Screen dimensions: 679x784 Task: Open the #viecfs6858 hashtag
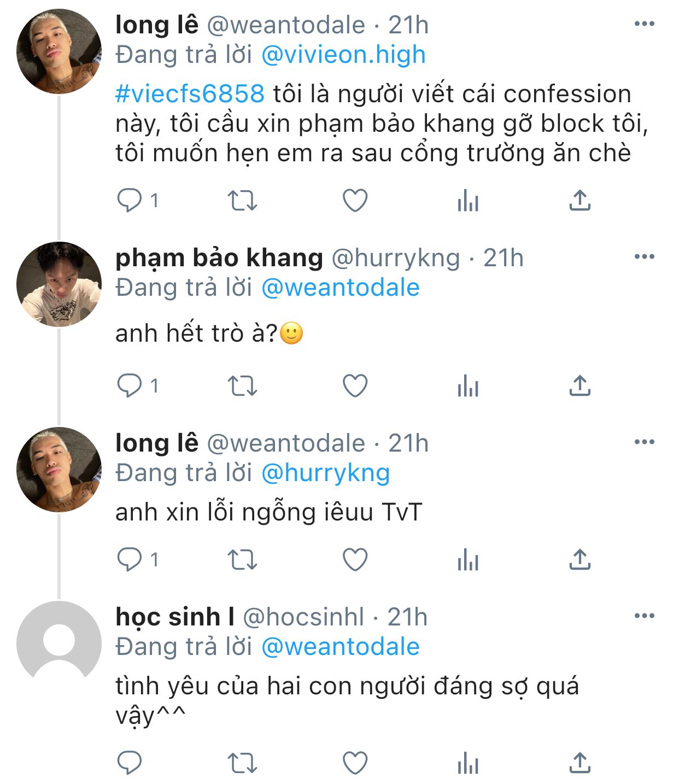(190, 94)
